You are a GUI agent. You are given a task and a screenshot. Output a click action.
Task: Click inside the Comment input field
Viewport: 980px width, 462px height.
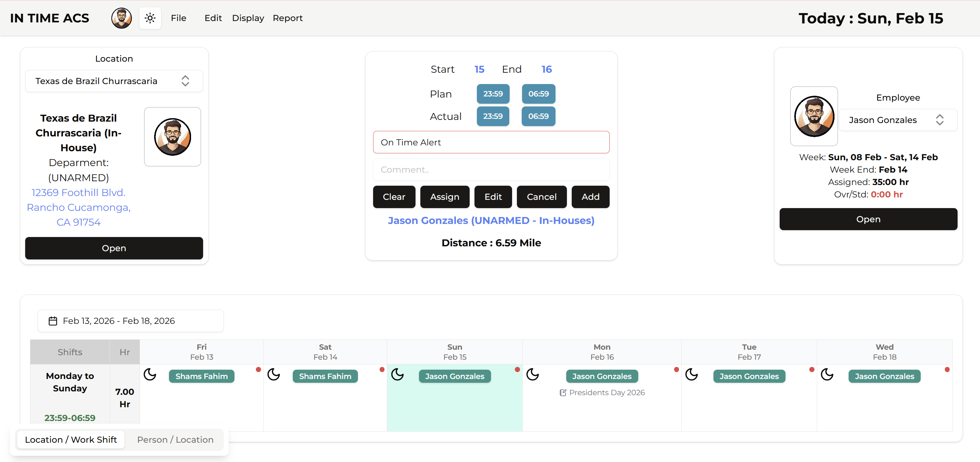(491, 169)
